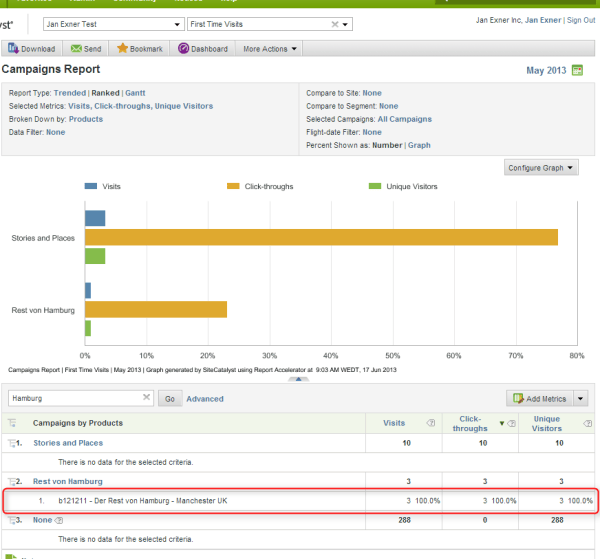Add report to Dashboard

203,49
